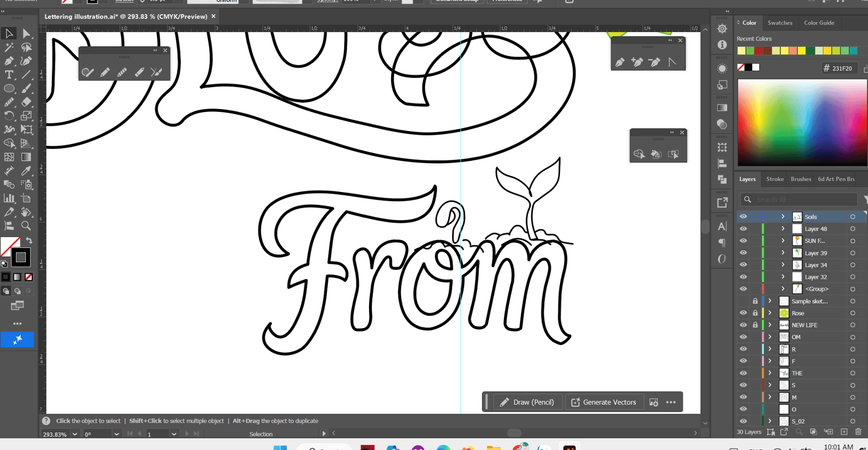This screenshot has width=868, height=450.
Task: Switch to the Stroke tab
Action: (775, 179)
